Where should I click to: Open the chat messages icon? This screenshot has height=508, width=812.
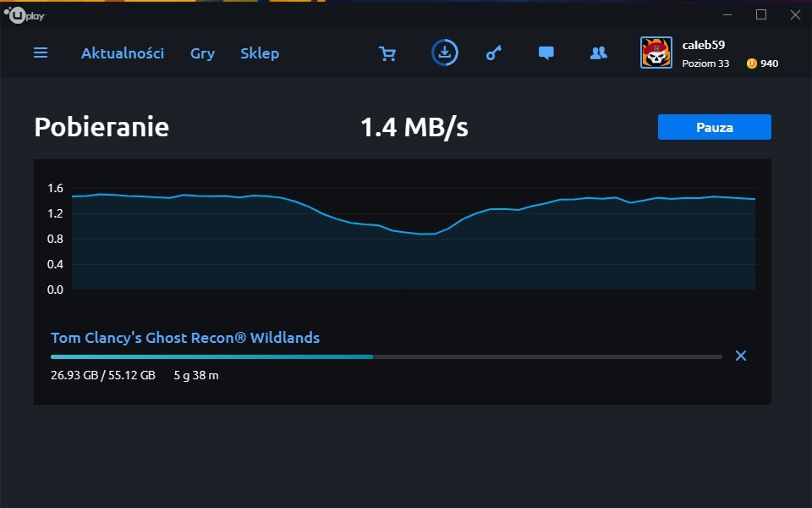tap(546, 52)
